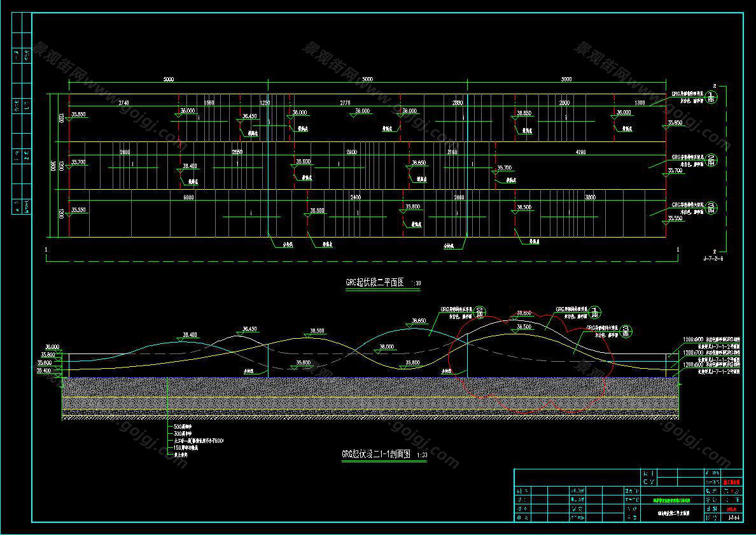
Task: Click the 2740 dimension in top row
Action: tap(123, 103)
